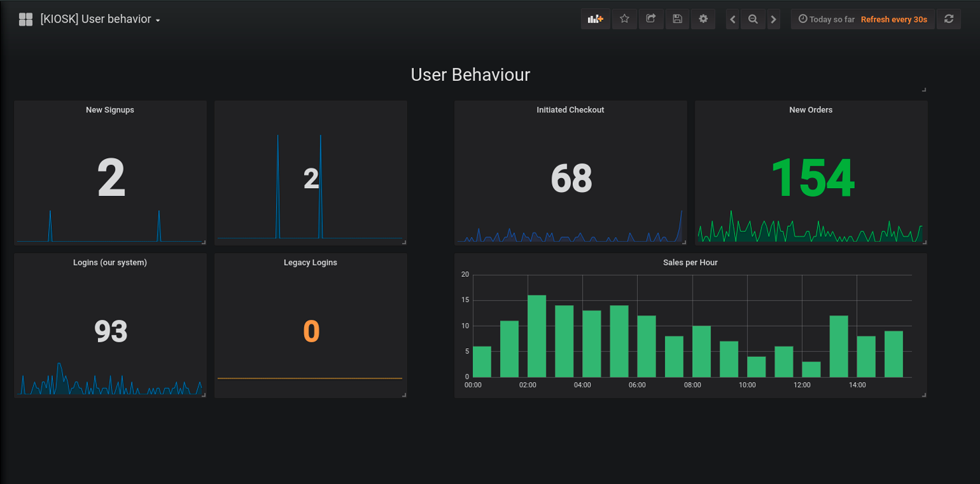Click the 20 label on the y-axis
The width and height of the screenshot is (980, 484).
[x=465, y=274]
